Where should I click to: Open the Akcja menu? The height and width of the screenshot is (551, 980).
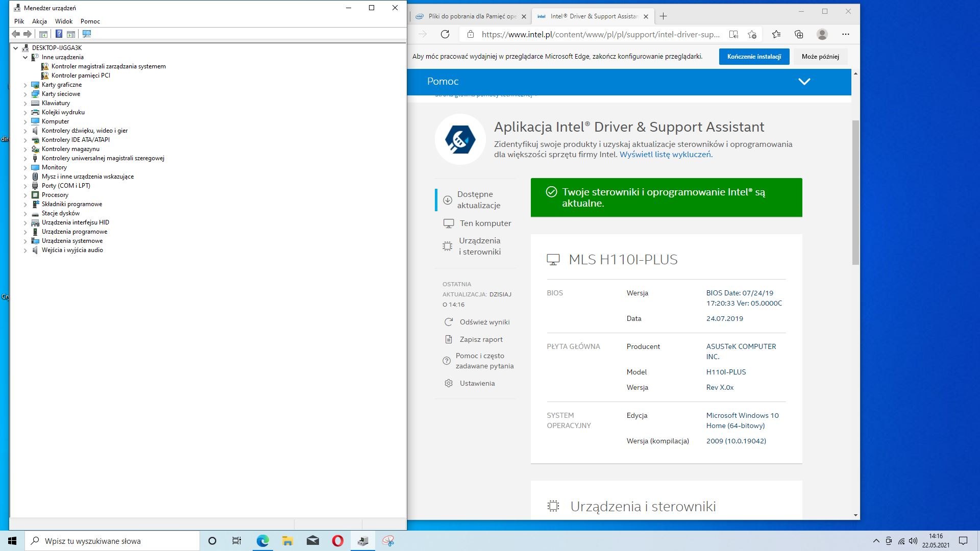[39, 21]
